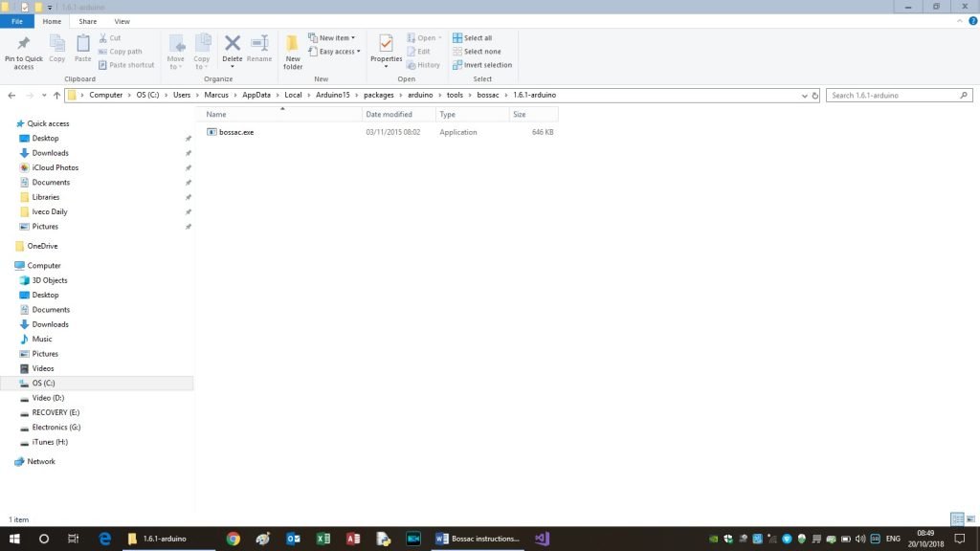Launch Excel from the taskbar
This screenshot has height=551, width=980.
(x=323, y=539)
